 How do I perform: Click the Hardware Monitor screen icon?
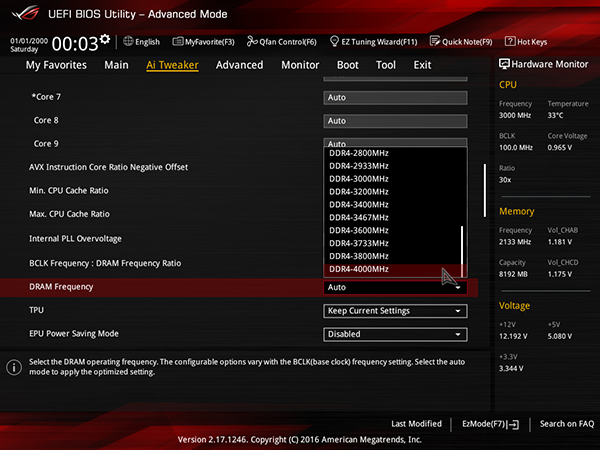point(504,64)
